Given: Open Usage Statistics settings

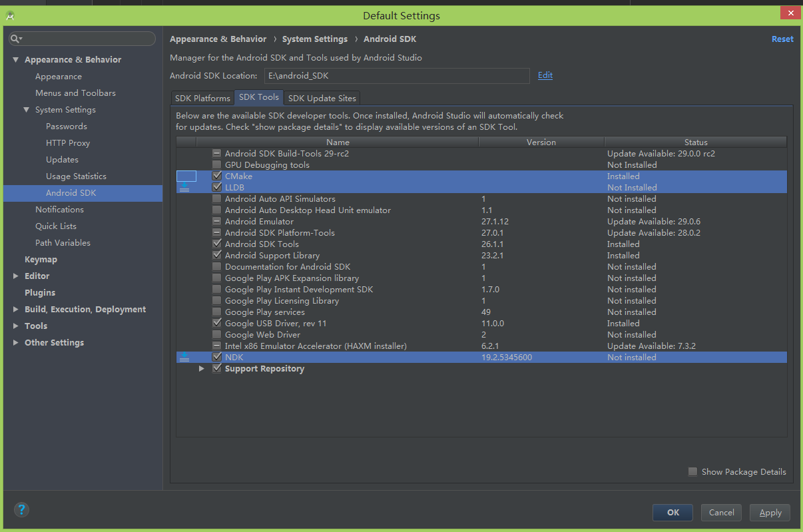Looking at the screenshot, I should 76,176.
